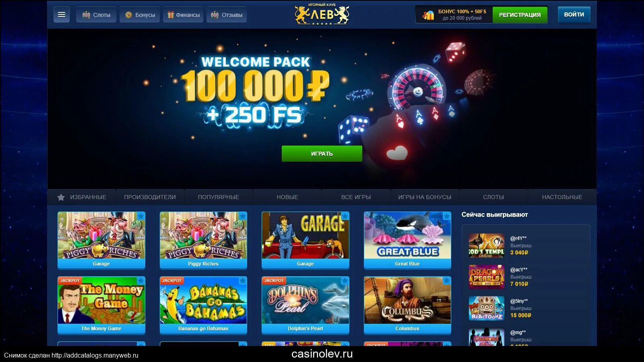The height and width of the screenshot is (362, 644).
Task: Switch to Производители tab
Action: (150, 197)
